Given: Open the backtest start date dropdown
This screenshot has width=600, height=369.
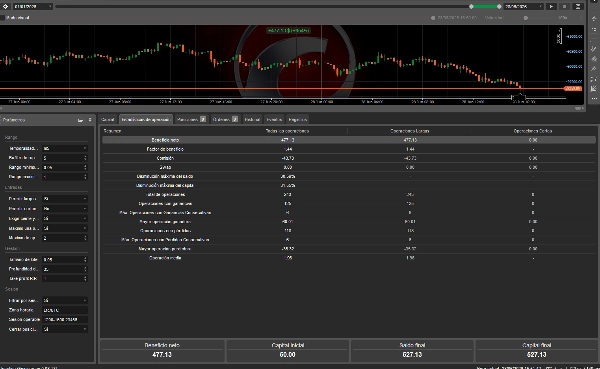Looking at the screenshot, I should (33, 7).
